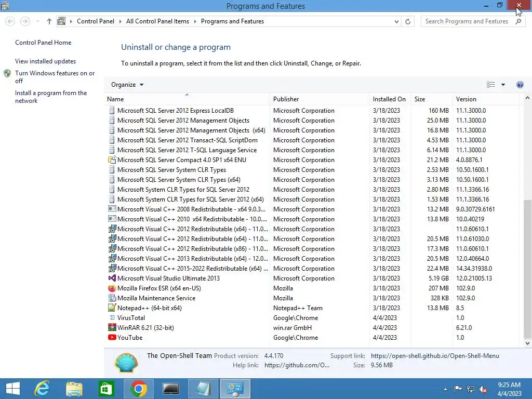
Task: Open File Explorer from taskbar
Action: 74,389
